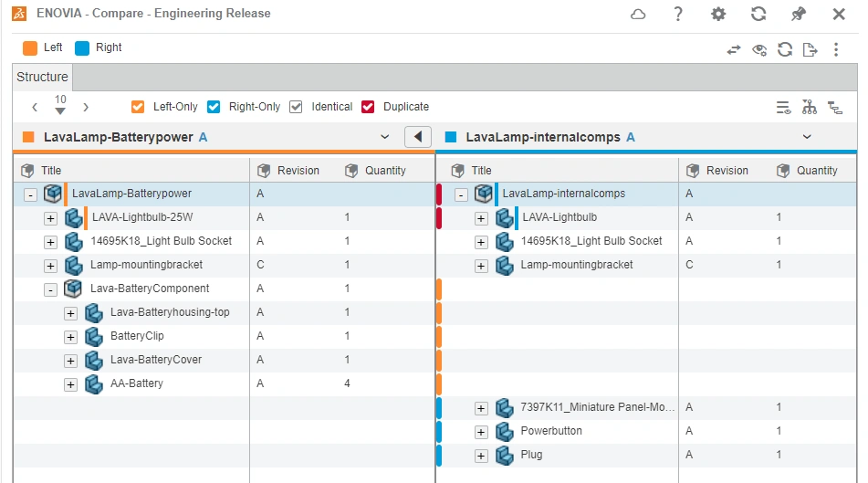Click the left pane Title column icon
Viewport: 868px width, 483px height.
27,171
